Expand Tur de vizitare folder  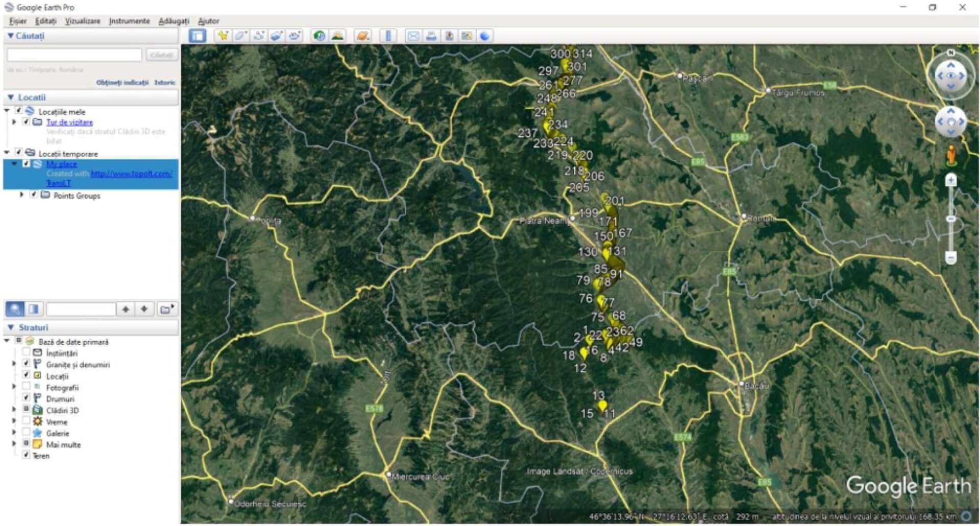pyautogui.click(x=14, y=122)
